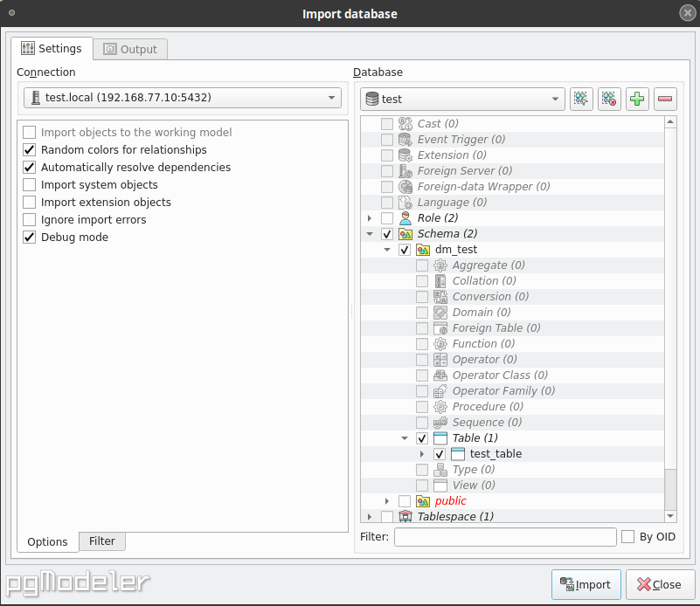Select all database objects with checkmark toolbar icon
The height and width of the screenshot is (606, 700).
pos(581,99)
